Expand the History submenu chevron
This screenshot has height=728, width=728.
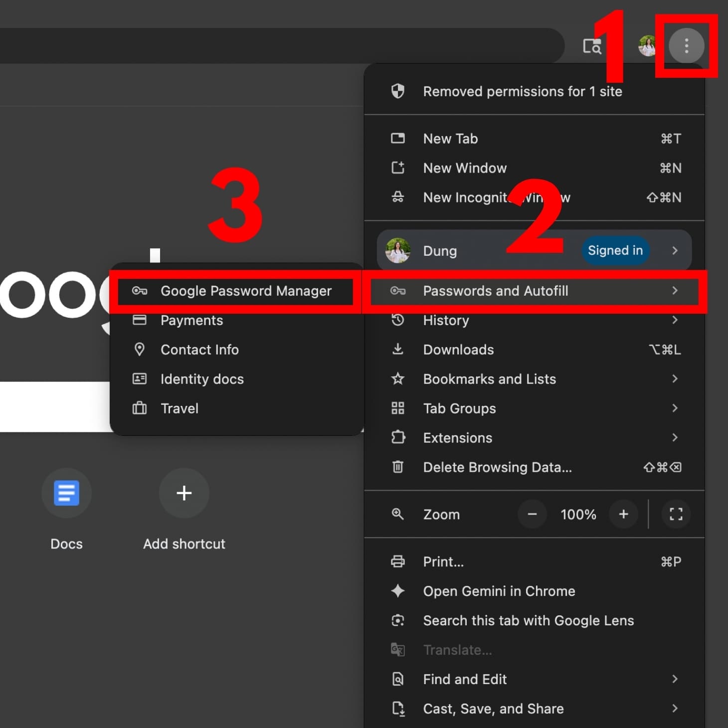point(675,320)
